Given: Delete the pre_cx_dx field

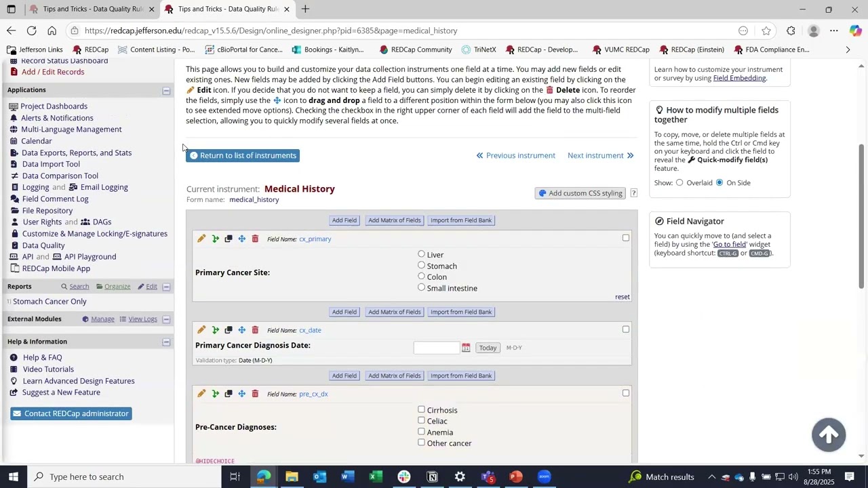Looking at the screenshot, I should 255,394.
